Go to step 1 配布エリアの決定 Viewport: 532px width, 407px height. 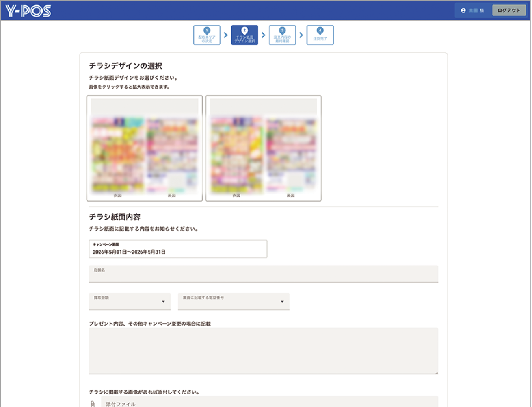[207, 35]
